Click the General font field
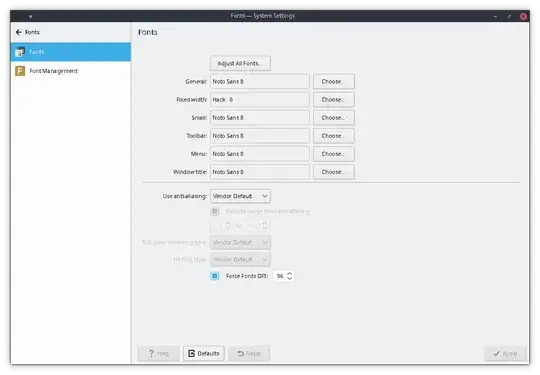The image size is (540, 375). [x=260, y=82]
